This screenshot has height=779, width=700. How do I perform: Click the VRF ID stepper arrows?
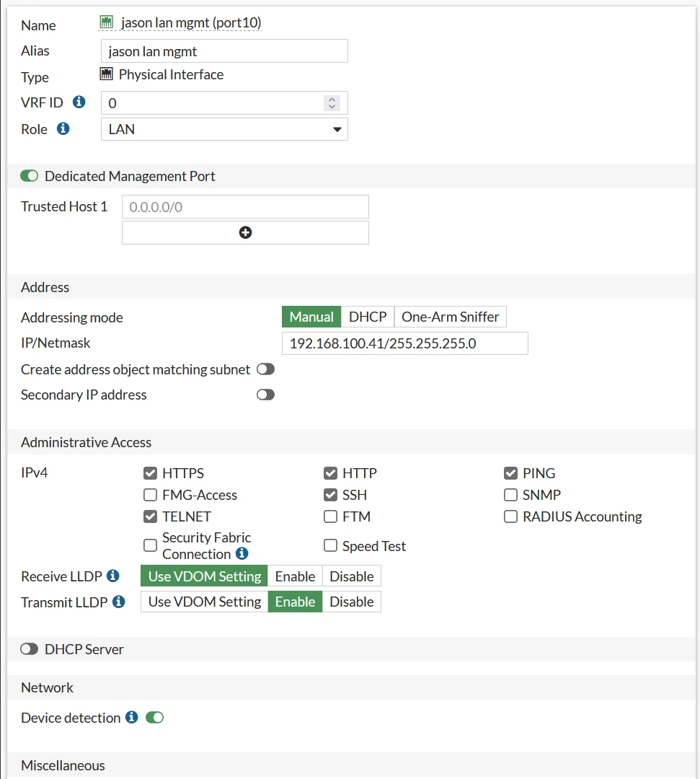click(x=332, y=103)
